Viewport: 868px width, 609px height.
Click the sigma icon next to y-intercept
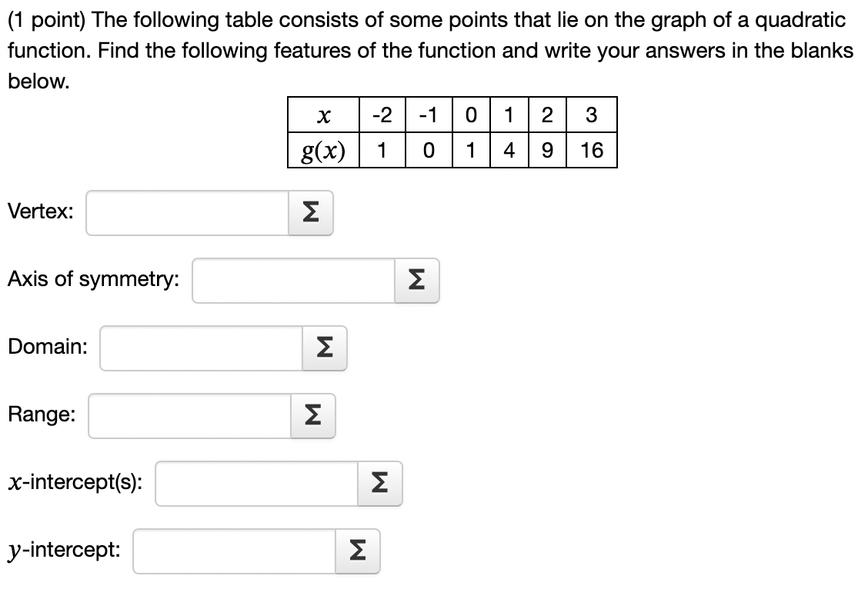tap(357, 551)
